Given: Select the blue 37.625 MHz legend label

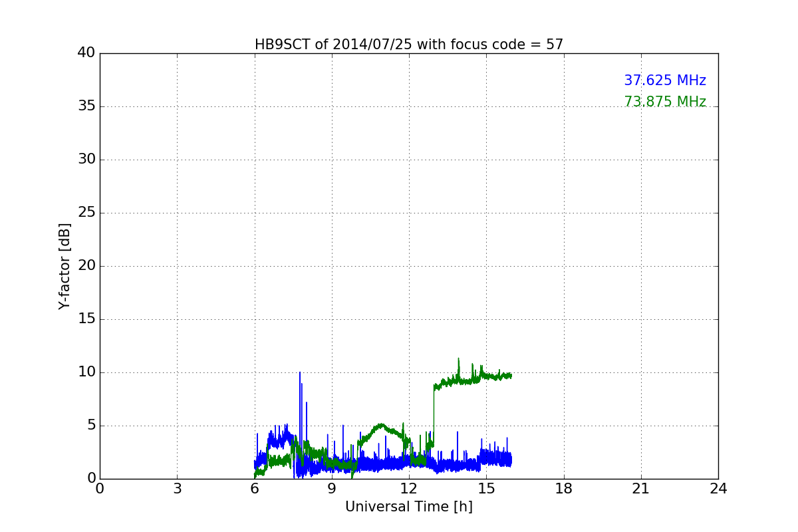Looking at the screenshot, I should coord(665,80).
